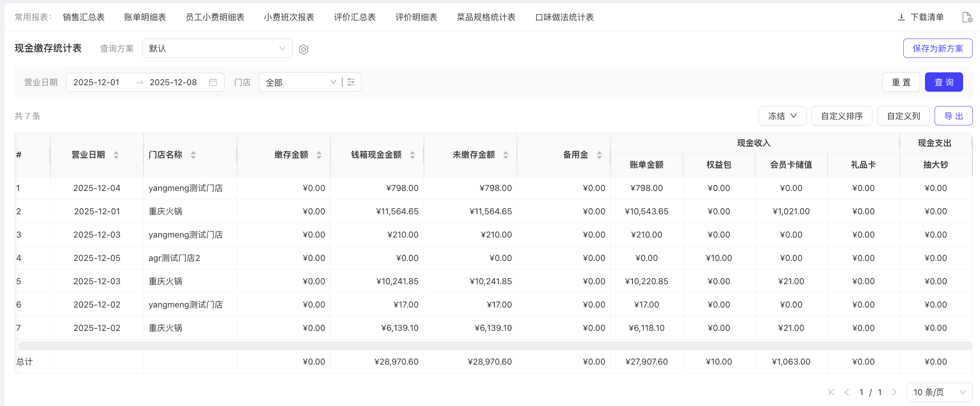Sort the 钱箱现金金额 column
980x406 pixels.
(412, 155)
